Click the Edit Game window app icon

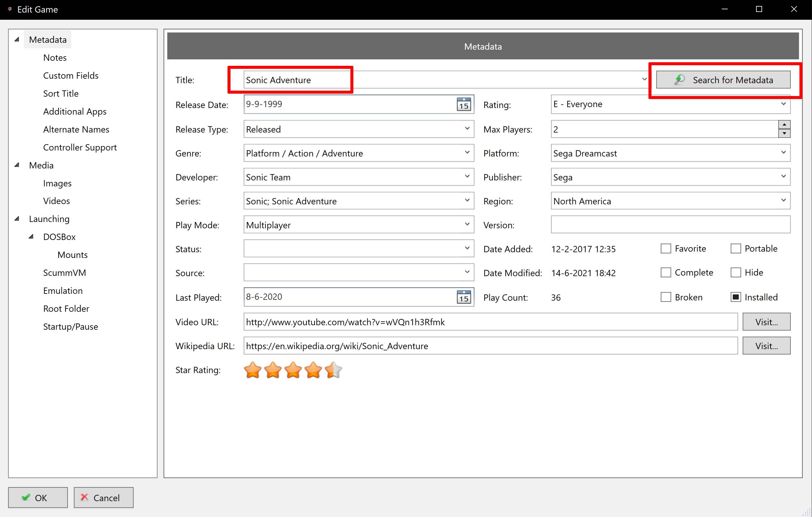10,9
